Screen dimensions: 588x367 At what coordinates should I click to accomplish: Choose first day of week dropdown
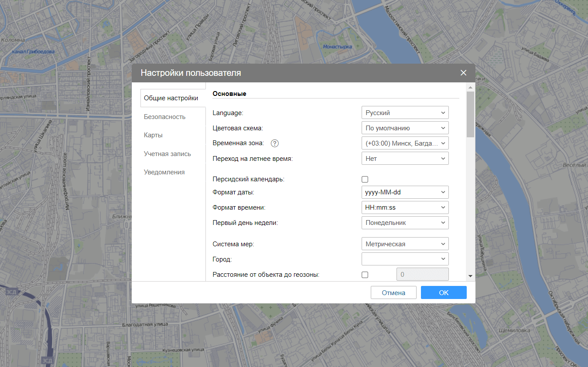pyautogui.click(x=405, y=223)
